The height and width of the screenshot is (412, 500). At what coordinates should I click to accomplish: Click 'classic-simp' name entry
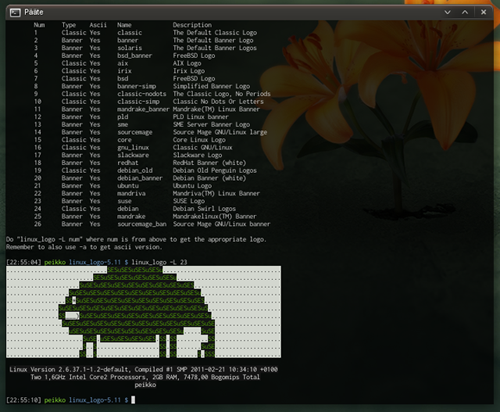pos(138,102)
